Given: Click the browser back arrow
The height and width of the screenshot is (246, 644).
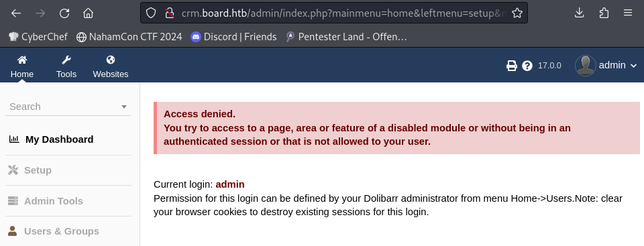Looking at the screenshot, I should click(x=16, y=13).
